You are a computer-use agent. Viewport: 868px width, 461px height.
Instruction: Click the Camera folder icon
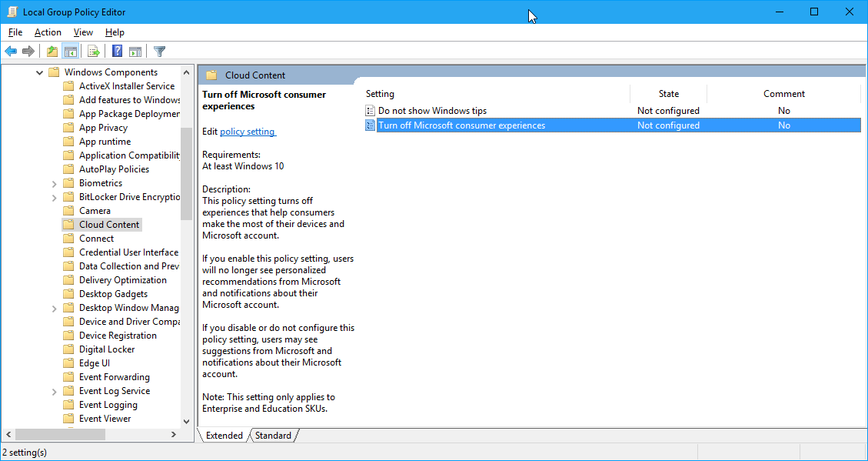click(x=68, y=211)
